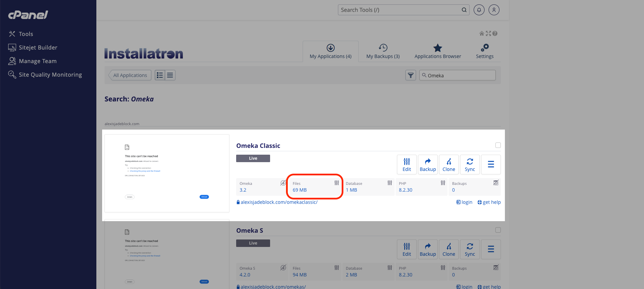
Task: Open the Omeka Classic title link
Action: click(258, 146)
